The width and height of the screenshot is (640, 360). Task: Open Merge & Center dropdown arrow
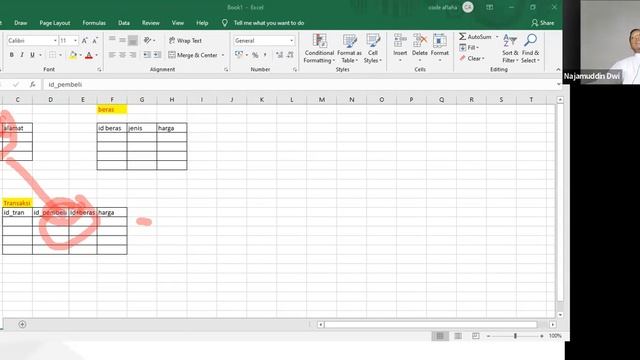[x=223, y=55]
